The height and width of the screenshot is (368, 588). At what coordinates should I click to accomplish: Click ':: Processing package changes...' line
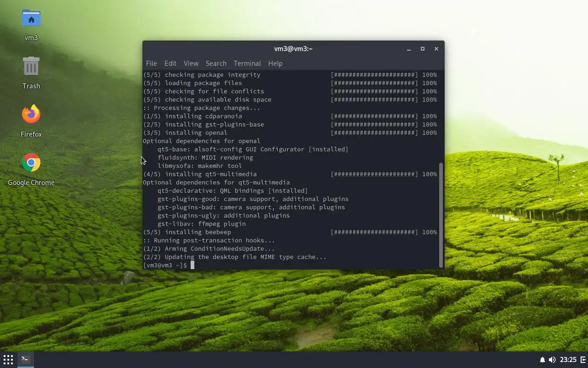pyautogui.click(x=202, y=108)
